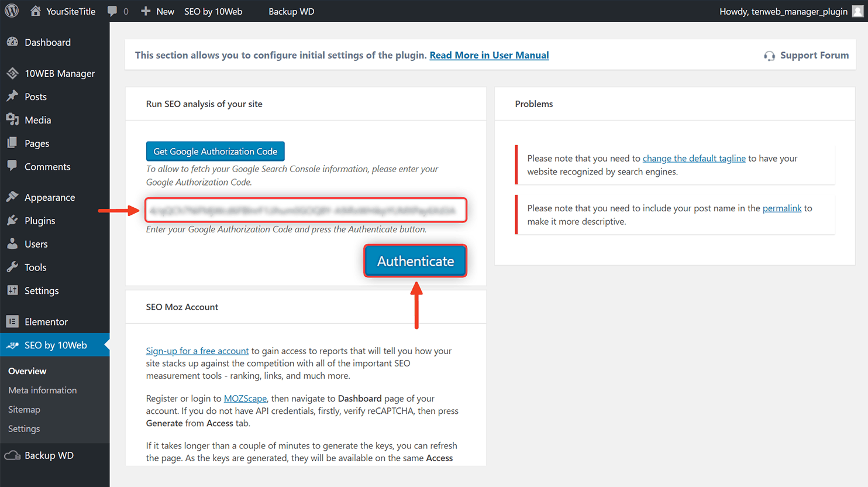
Task: Click the SEO by 10Web chart icon
Action: tap(12, 345)
